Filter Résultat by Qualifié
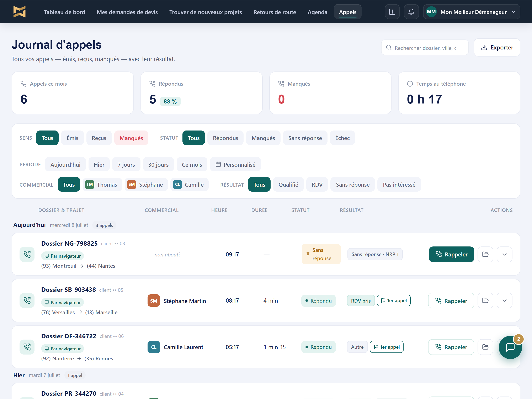 click(x=288, y=185)
